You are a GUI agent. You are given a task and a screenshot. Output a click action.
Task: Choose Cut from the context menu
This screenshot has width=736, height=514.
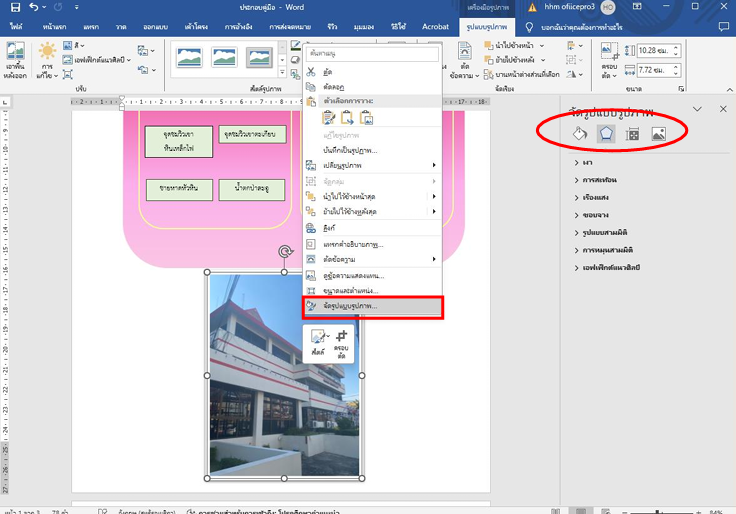327,72
